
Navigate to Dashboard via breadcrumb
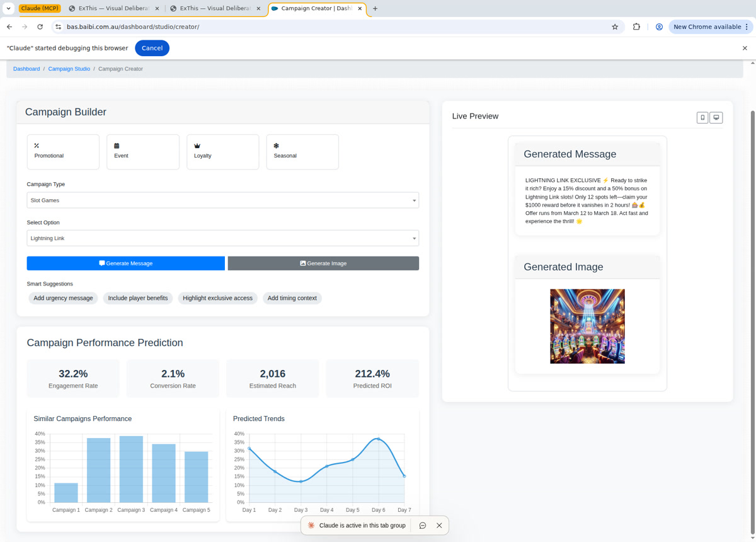click(26, 69)
